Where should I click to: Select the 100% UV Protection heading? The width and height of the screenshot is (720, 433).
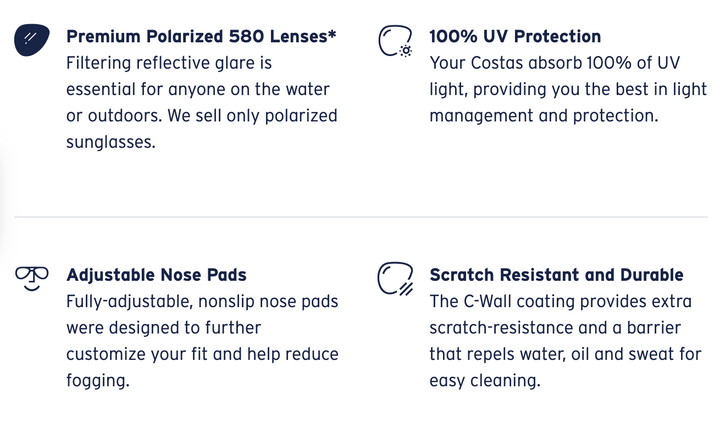[x=515, y=37]
